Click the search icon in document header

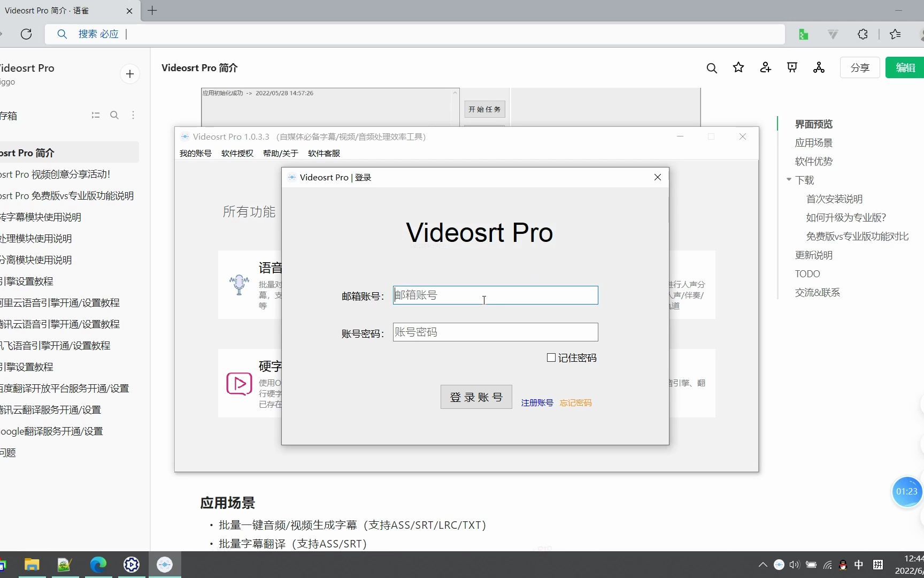712,68
